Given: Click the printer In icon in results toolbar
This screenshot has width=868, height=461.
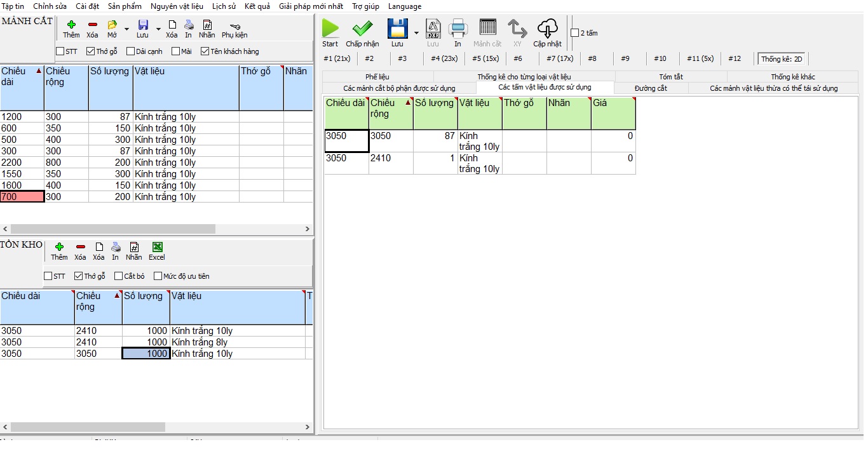Looking at the screenshot, I should click(x=458, y=29).
